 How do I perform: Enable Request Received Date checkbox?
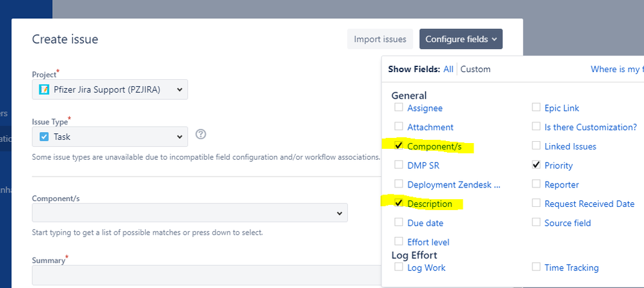(536, 203)
